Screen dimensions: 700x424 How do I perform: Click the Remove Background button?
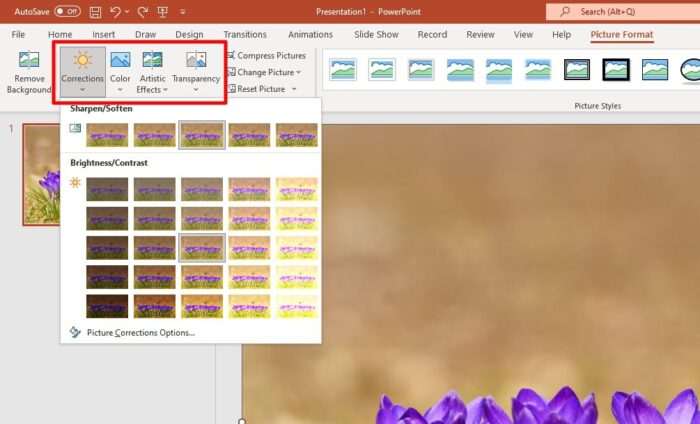(29, 72)
